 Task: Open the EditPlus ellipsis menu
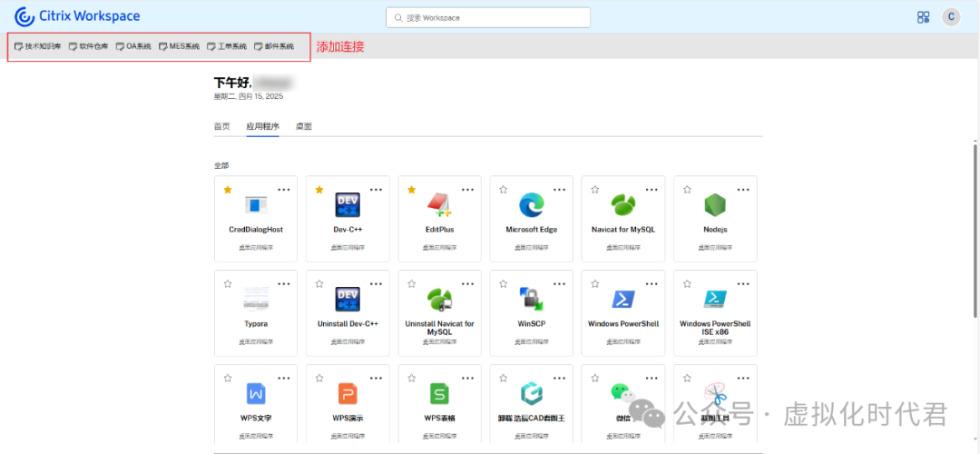[x=467, y=190]
